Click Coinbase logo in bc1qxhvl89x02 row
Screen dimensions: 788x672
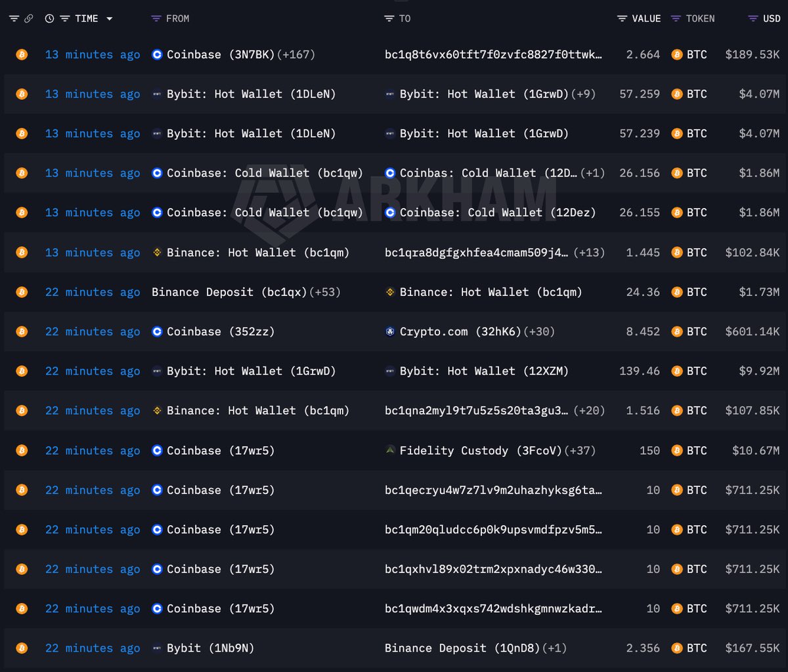click(x=157, y=569)
